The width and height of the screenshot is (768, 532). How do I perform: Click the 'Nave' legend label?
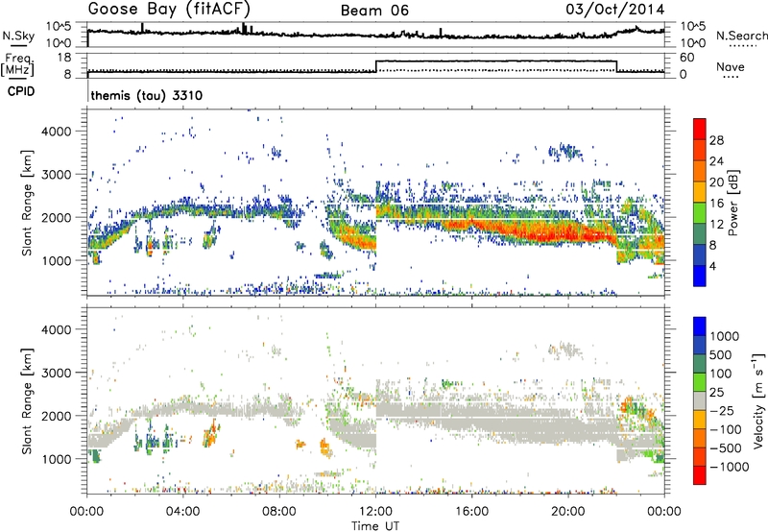(731, 66)
